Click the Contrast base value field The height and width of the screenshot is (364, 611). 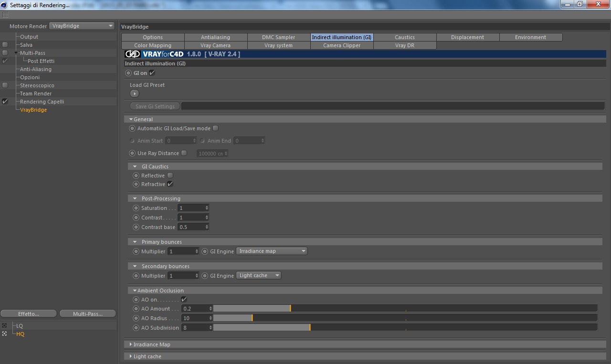coord(193,227)
